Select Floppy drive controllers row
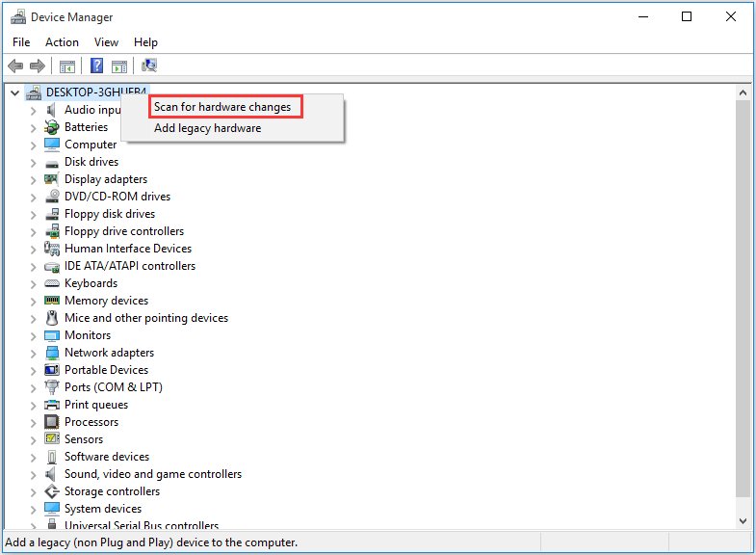The width and height of the screenshot is (756, 555). pos(124,231)
